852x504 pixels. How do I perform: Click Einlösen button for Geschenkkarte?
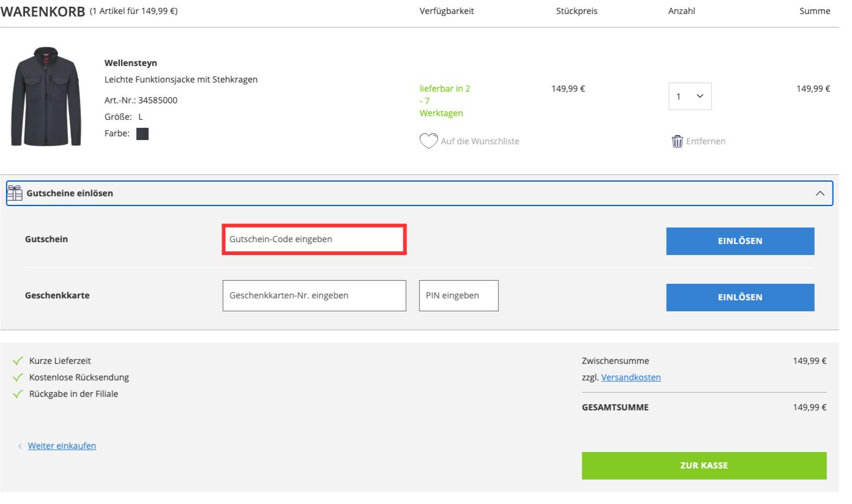(x=740, y=297)
